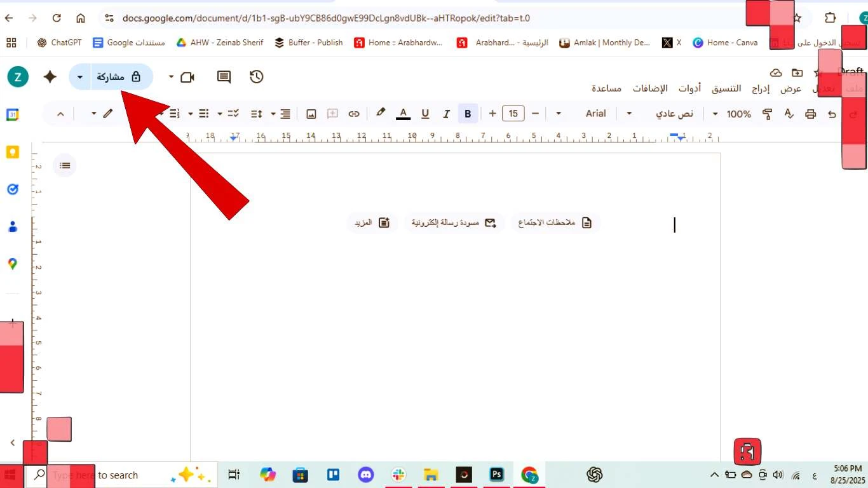
Task: Click the ملاحظات الاجتماع chip
Action: click(x=555, y=223)
